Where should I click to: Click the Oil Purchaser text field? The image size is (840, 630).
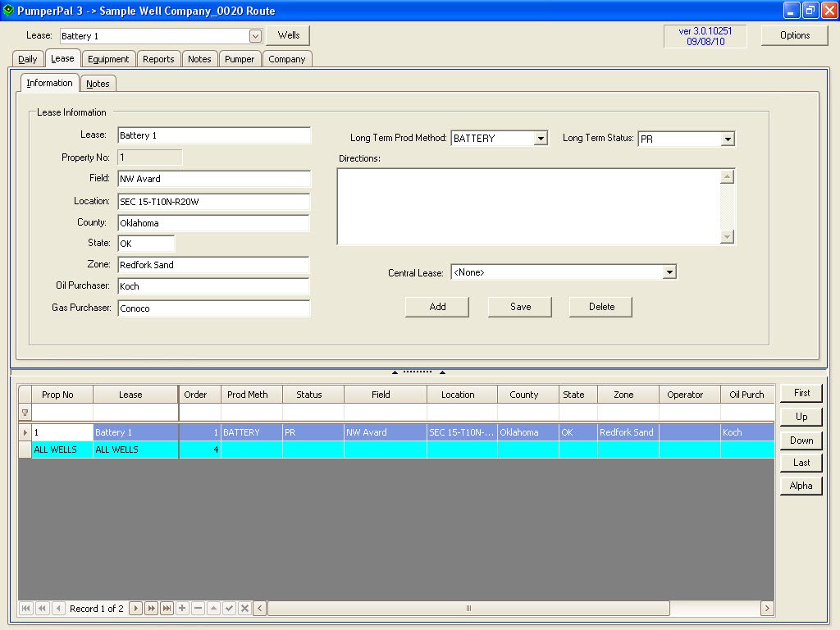pos(214,286)
